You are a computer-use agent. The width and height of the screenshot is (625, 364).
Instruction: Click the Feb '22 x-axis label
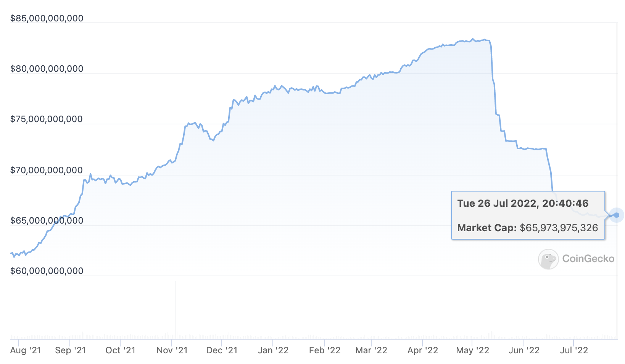[x=325, y=350]
